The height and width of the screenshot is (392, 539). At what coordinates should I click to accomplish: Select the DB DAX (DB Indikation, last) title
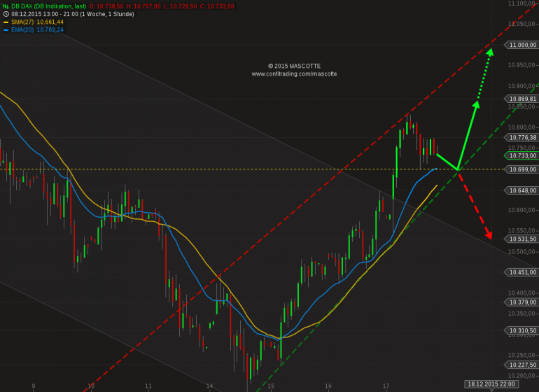[48, 6]
